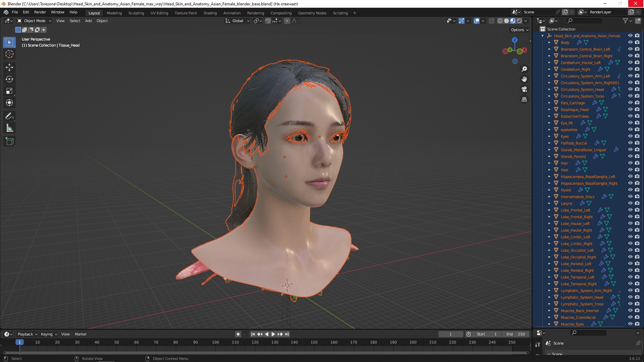Select the Move tool

(9, 67)
